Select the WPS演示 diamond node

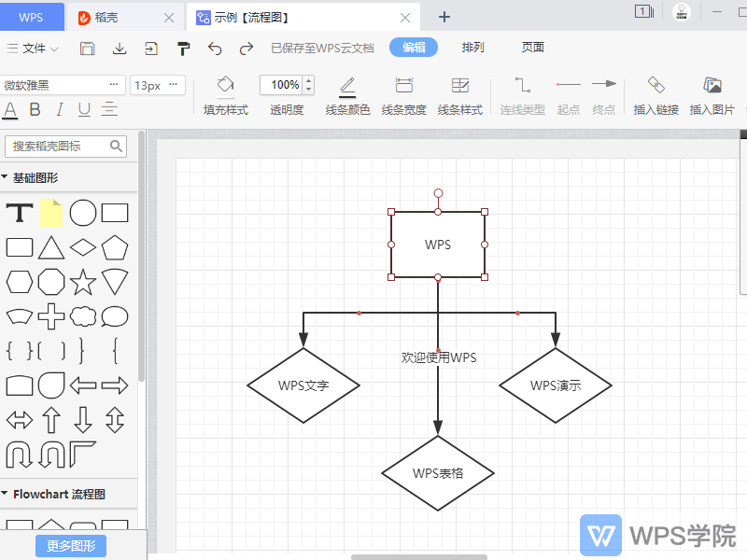pyautogui.click(x=556, y=385)
